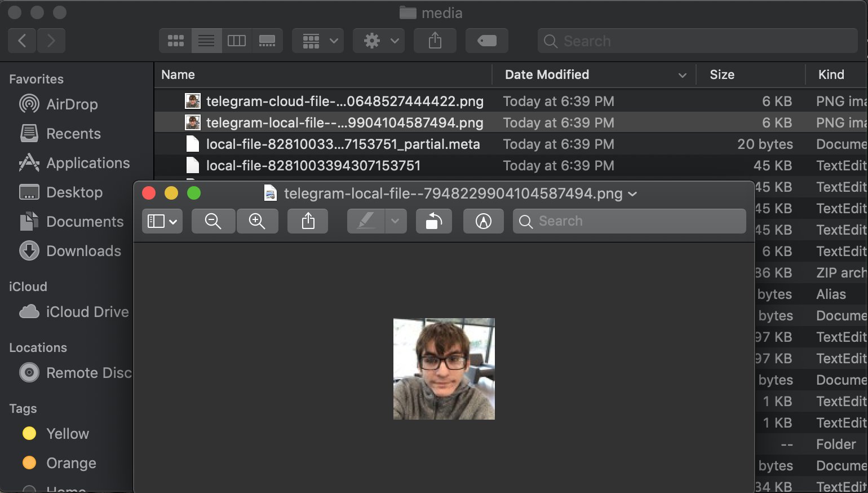This screenshot has height=493, width=868.
Task: Open Preview sidebar view dropdown
Action: coord(162,221)
